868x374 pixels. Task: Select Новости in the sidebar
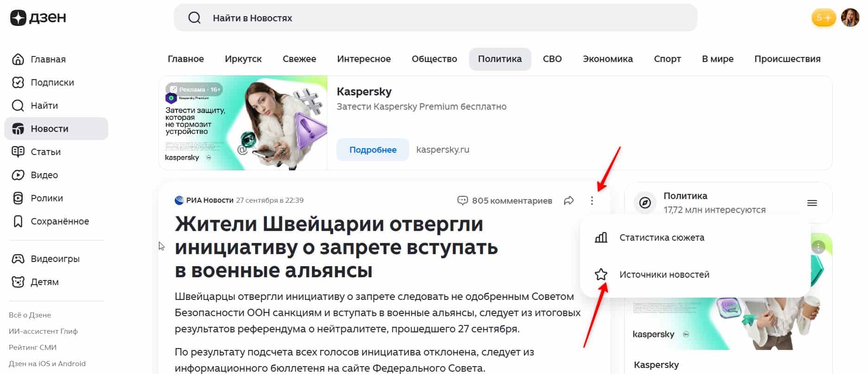56,129
